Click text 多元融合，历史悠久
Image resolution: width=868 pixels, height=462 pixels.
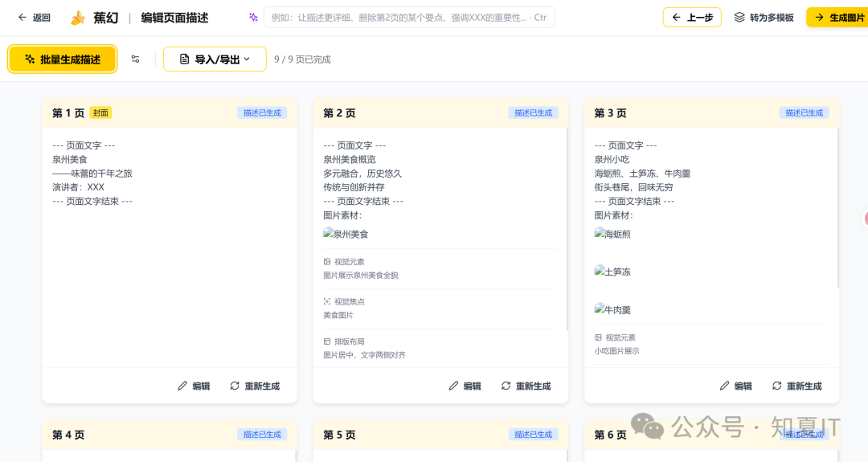coord(362,174)
